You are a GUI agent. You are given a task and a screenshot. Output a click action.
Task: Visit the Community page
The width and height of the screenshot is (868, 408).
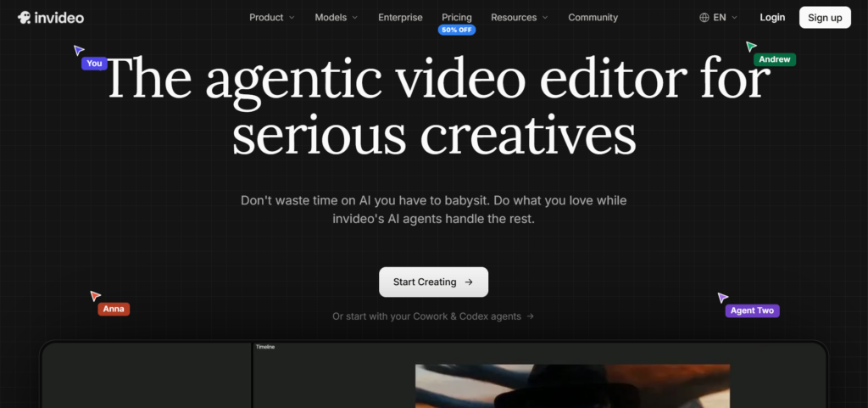593,18
